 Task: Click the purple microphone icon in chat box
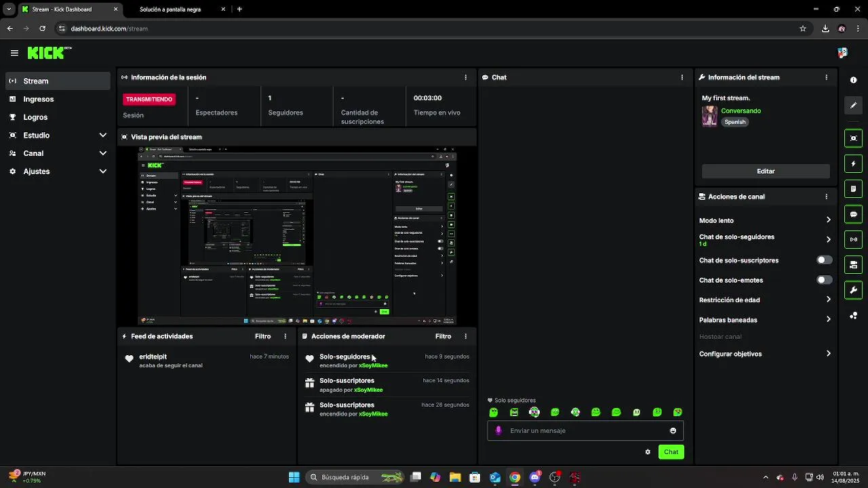tap(498, 430)
